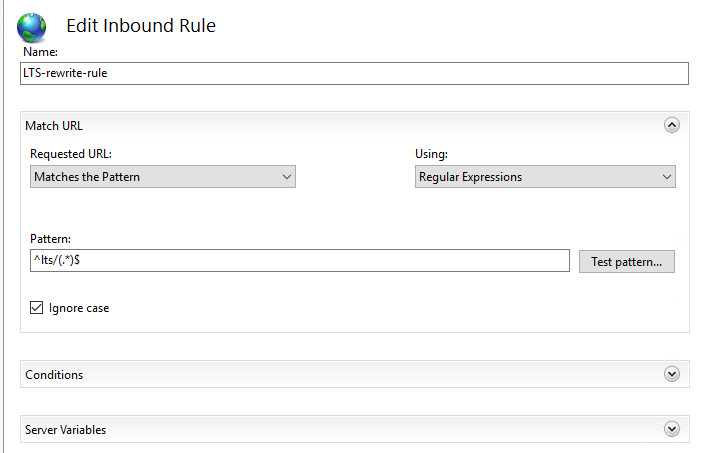The width and height of the screenshot is (705, 453).
Task: Click the Server Variables header text
Action: coord(66,430)
